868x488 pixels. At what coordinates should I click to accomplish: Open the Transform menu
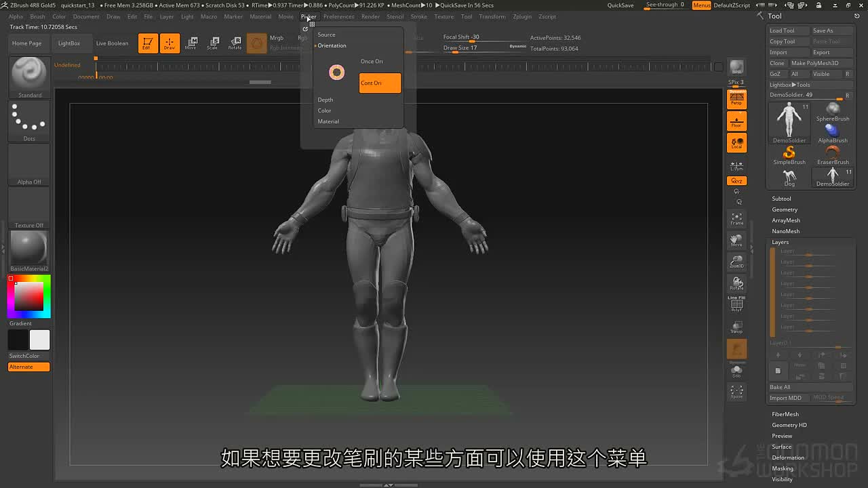tap(492, 16)
